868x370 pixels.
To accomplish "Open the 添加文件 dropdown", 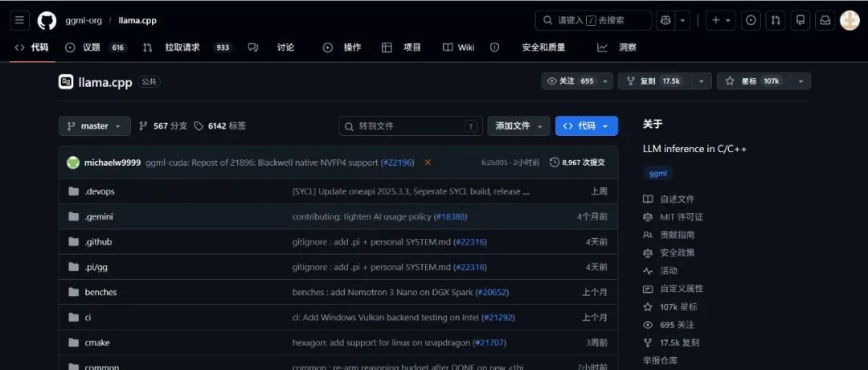I will point(518,125).
